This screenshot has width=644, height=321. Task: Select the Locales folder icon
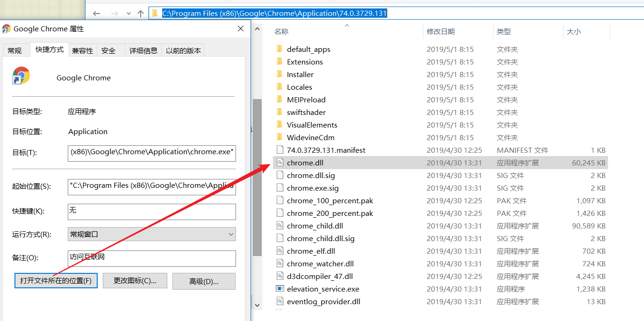click(x=279, y=87)
